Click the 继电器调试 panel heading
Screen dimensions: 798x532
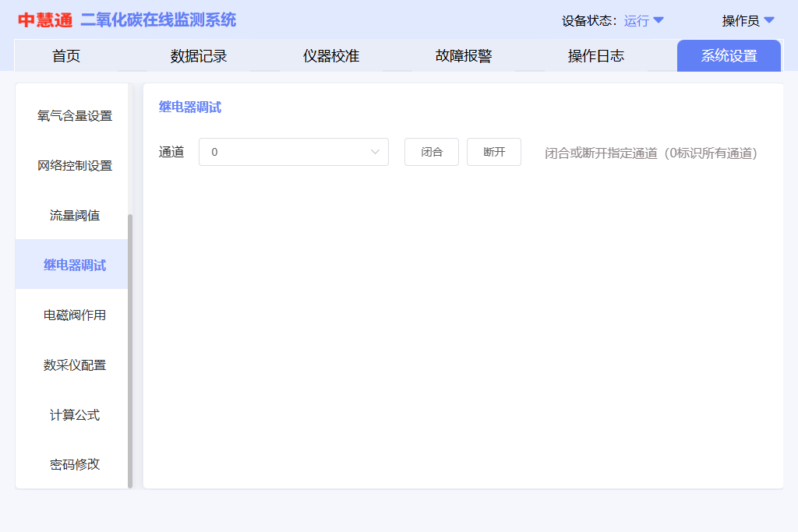coord(190,107)
